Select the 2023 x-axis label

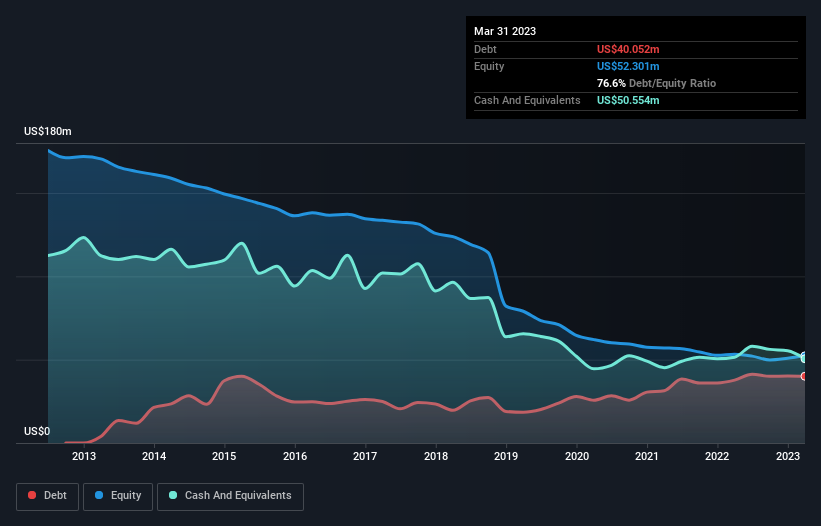click(787, 456)
